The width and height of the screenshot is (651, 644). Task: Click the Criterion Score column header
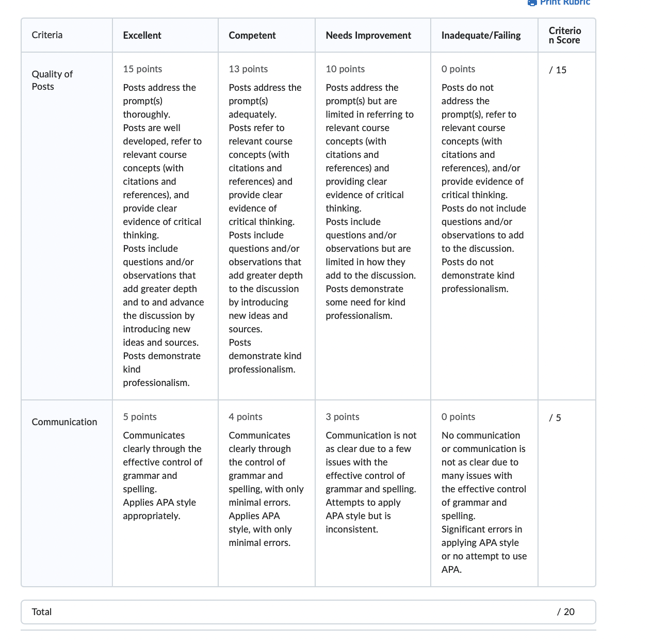point(566,35)
